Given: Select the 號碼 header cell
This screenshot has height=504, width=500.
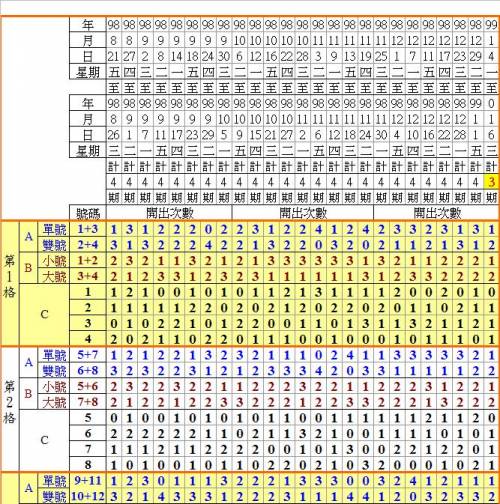Looking at the screenshot, I should [88, 213].
